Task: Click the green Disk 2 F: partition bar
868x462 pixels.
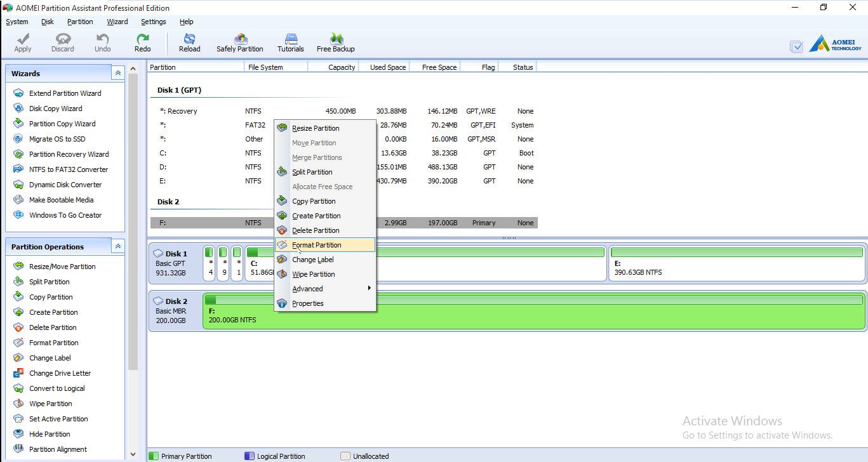Action: pyautogui.click(x=533, y=311)
